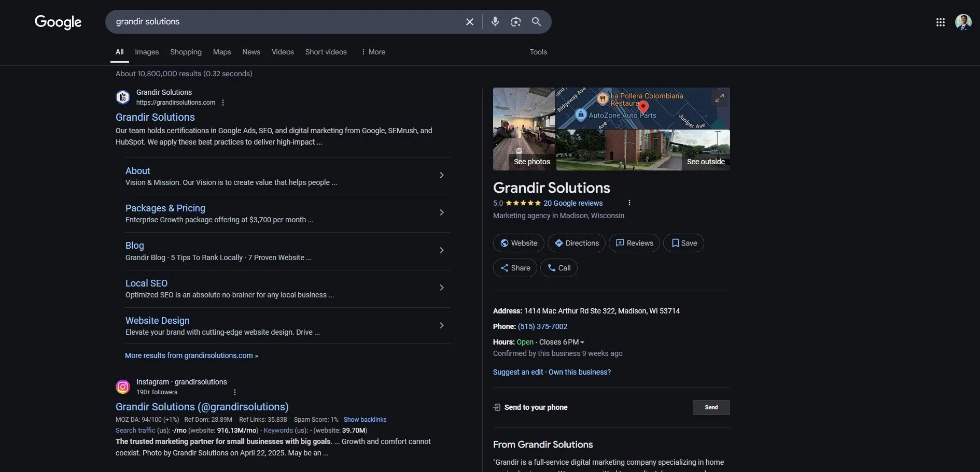Clear the search box with the X icon
This screenshot has height=472, width=980.
coord(470,22)
